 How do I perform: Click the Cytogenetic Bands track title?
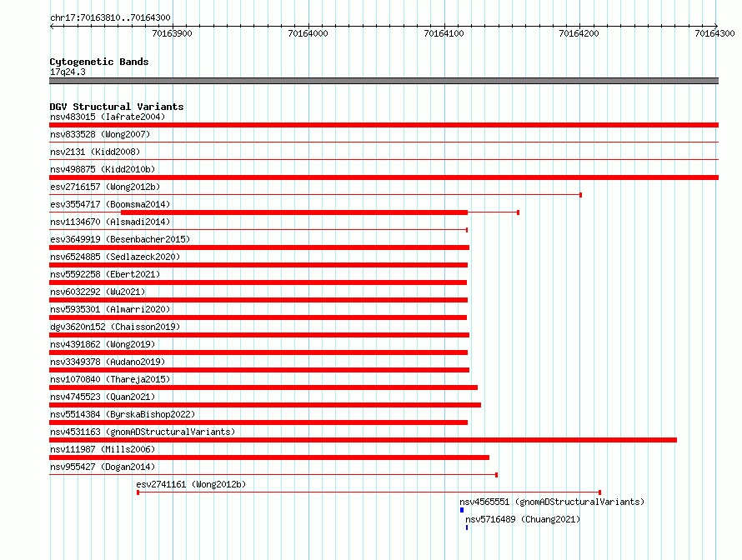[99, 62]
